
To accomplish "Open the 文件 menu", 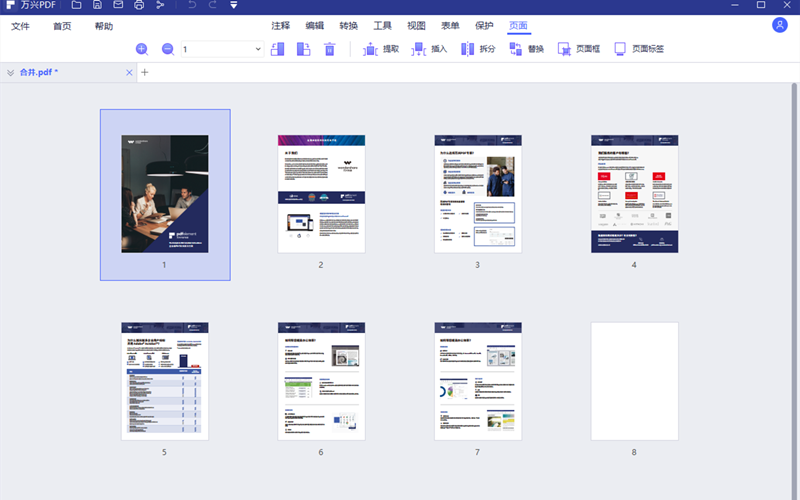I will (x=21, y=26).
